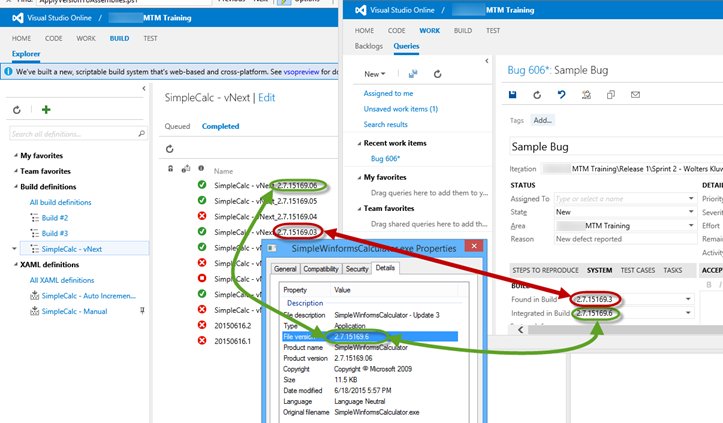
Task: Open the vsopreview link in the banner
Action: coord(301,72)
